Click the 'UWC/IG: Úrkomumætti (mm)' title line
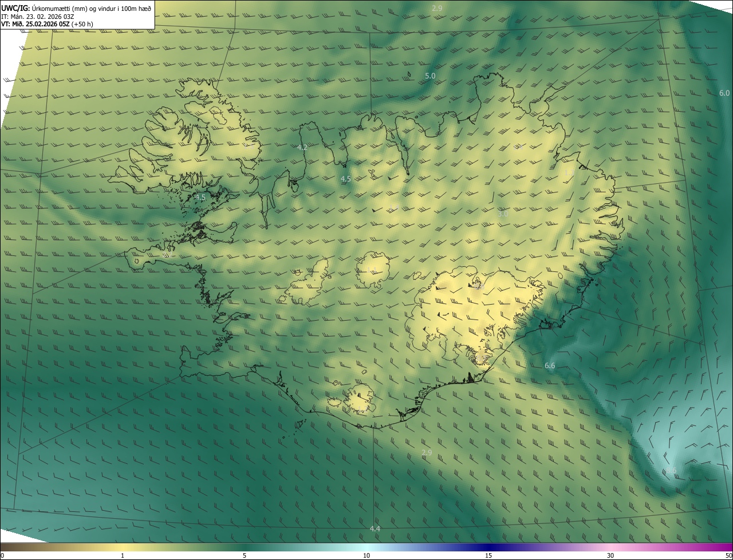 (77, 8)
